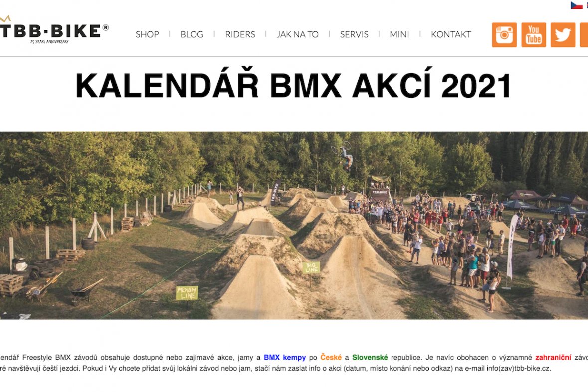Open the Instagram social icon
Screen dimensions: 588x392
click(x=504, y=35)
